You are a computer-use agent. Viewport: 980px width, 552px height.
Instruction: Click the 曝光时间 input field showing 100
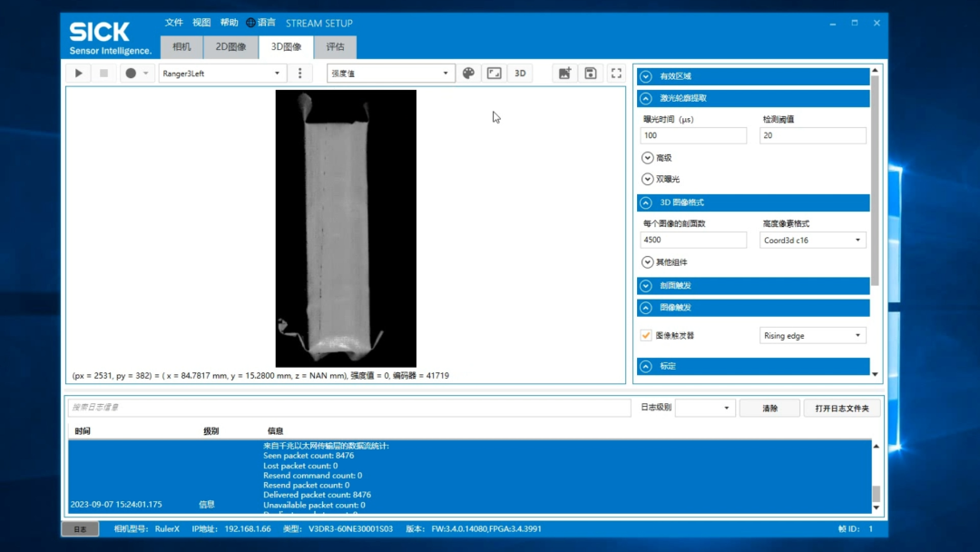(693, 135)
